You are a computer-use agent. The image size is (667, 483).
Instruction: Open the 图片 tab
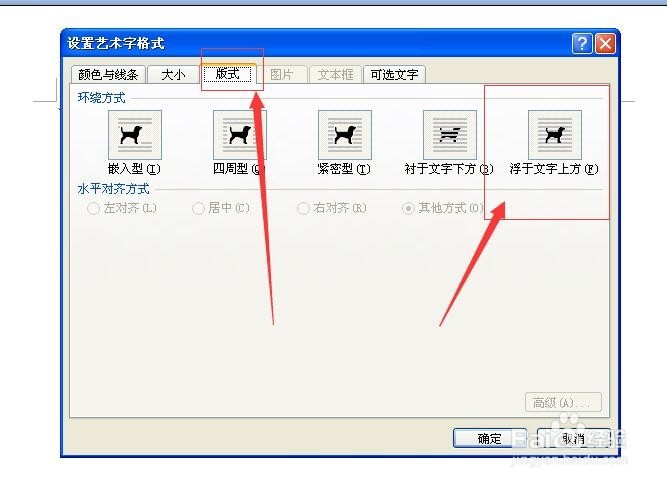pos(282,75)
